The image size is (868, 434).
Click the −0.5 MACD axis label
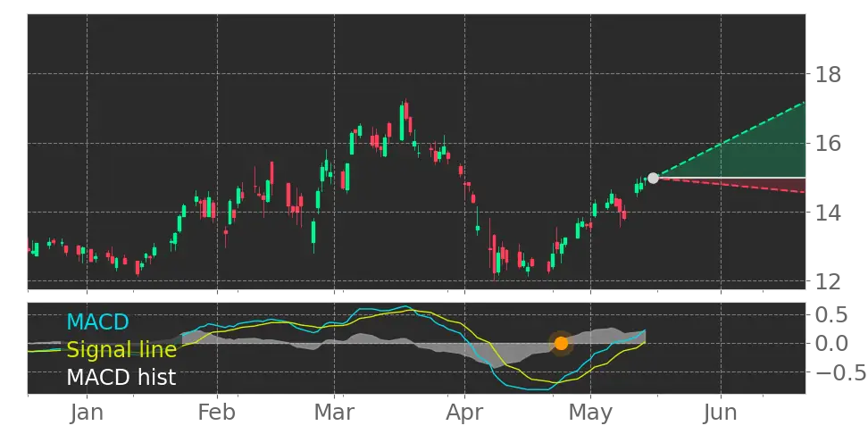tap(839, 372)
